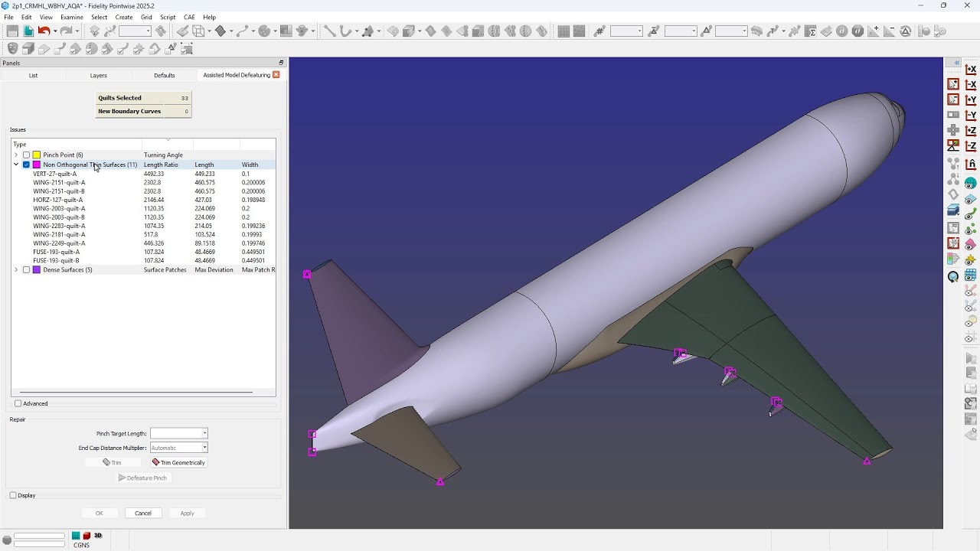The width and height of the screenshot is (980, 551).
Task: Click the red cube icon in status bar
Action: 87,536
